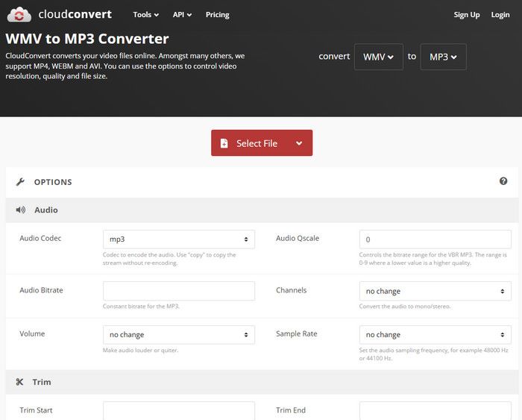Click the Audio Bitrate input field
The image size is (522, 420).
pos(179,291)
